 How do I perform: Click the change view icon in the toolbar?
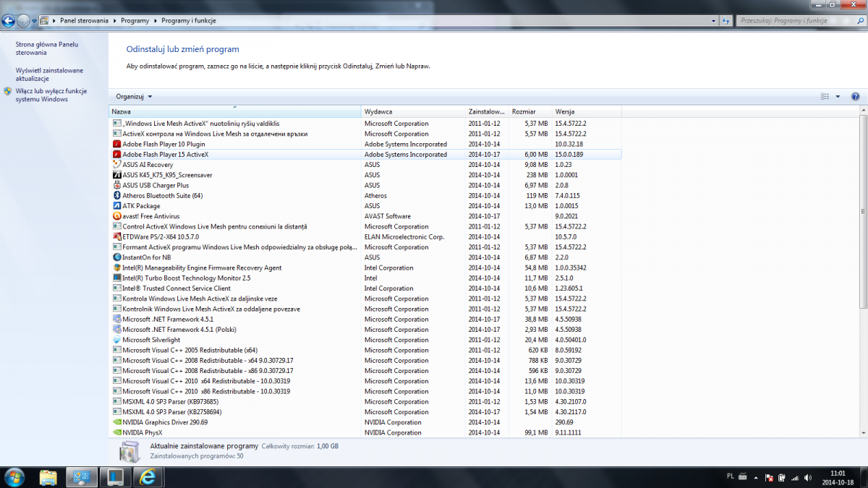tap(825, 96)
